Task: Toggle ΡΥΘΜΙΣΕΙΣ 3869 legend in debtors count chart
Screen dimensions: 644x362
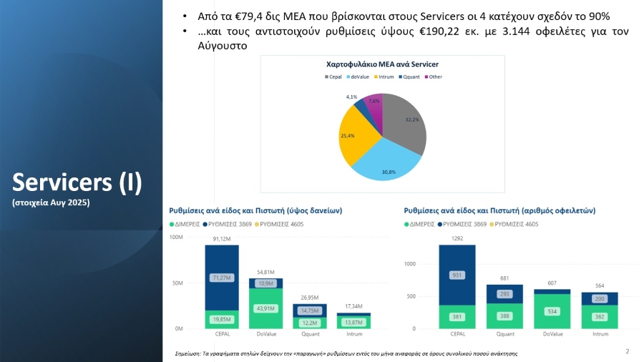Action: click(x=463, y=225)
